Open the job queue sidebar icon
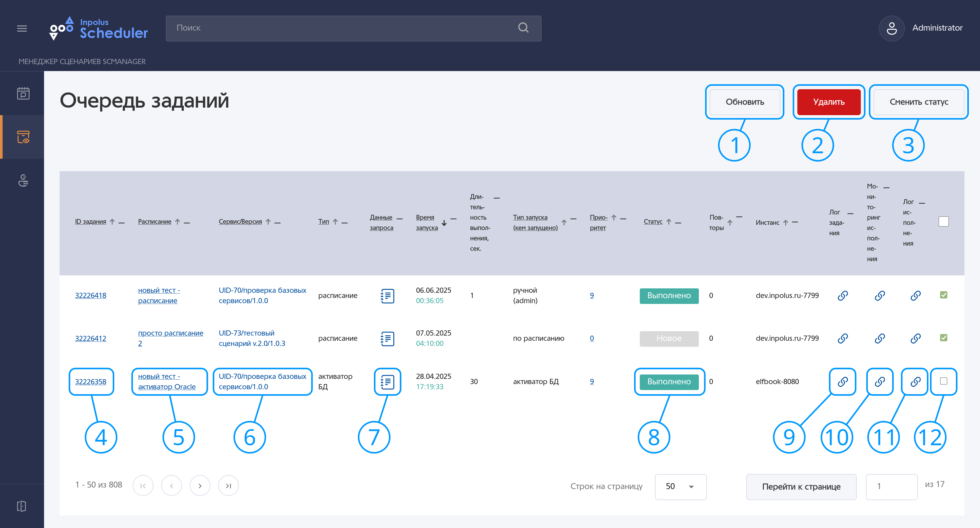This screenshot has width=980, height=528. tap(23, 137)
